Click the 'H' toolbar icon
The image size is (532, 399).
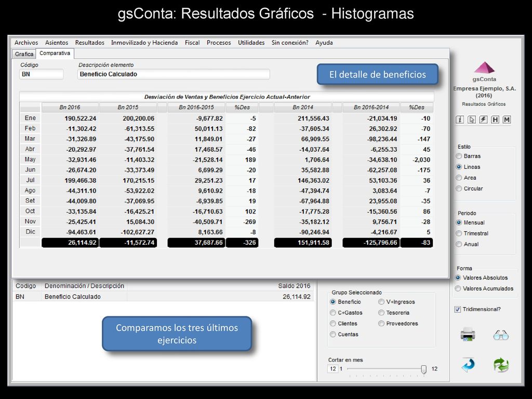(x=495, y=119)
